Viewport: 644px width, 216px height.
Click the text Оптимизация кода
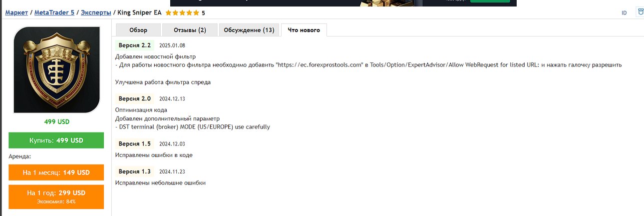pos(141,110)
